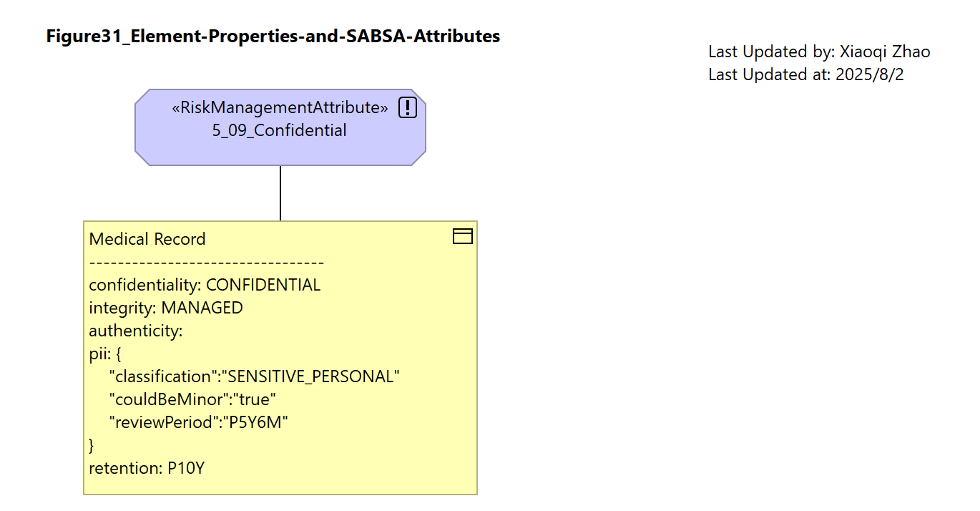Screen dimensions: 980x511
Task: Click the empty authenticity property line
Action: [x=136, y=331]
